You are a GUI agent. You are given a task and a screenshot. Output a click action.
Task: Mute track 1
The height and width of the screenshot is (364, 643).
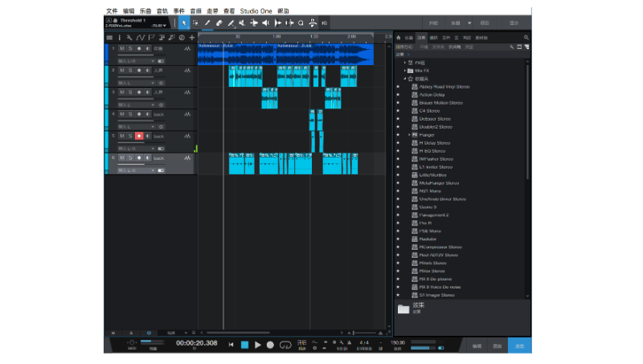pos(121,49)
